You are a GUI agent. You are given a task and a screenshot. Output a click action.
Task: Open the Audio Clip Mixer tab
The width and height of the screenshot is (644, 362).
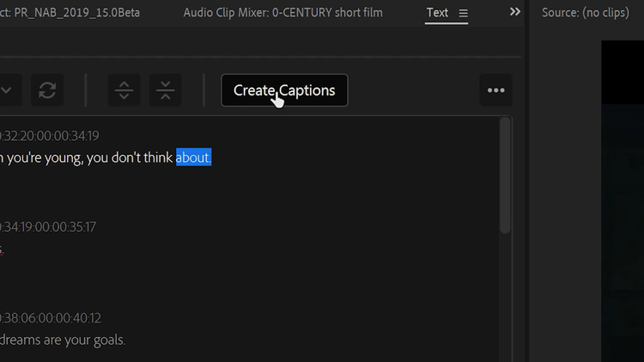pos(283,13)
